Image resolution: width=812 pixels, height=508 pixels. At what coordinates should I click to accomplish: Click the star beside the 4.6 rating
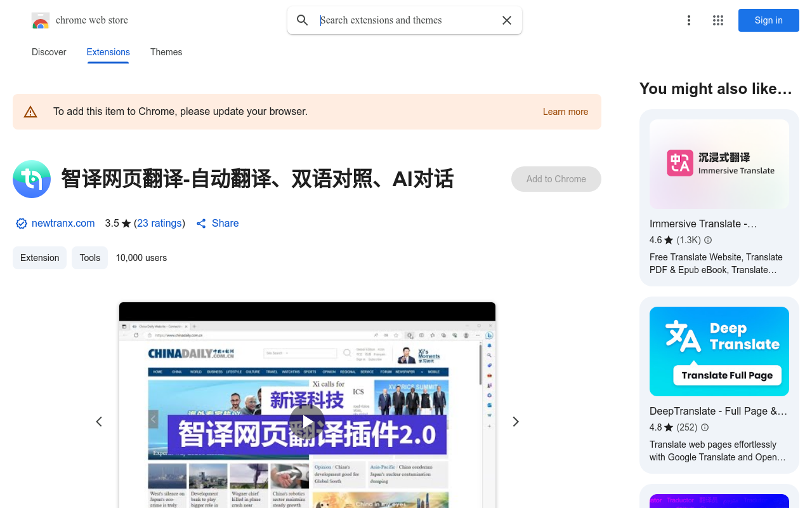(x=669, y=240)
